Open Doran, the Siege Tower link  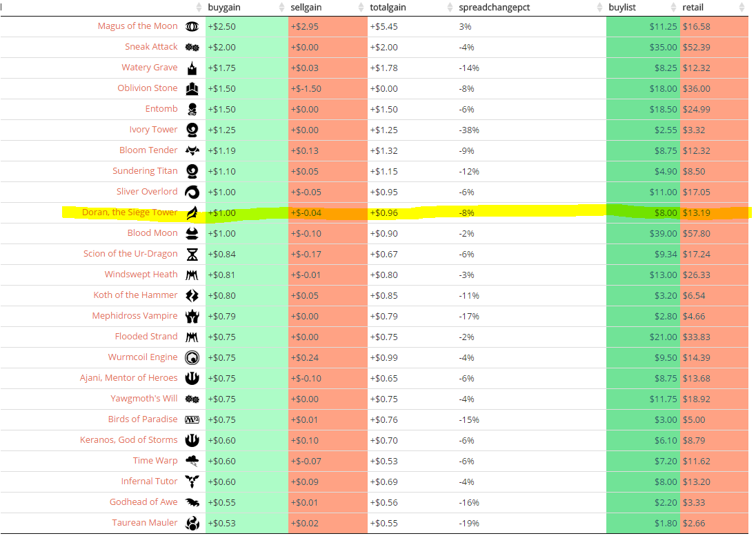pos(130,212)
